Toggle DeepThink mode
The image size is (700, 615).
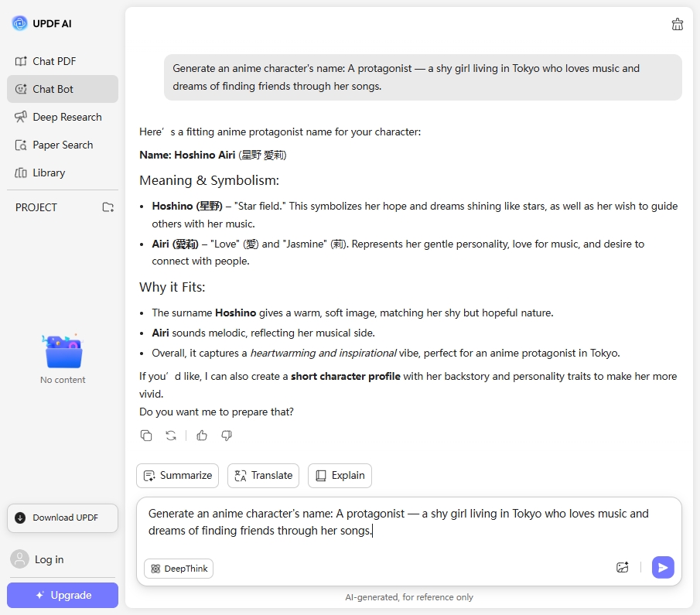179,569
